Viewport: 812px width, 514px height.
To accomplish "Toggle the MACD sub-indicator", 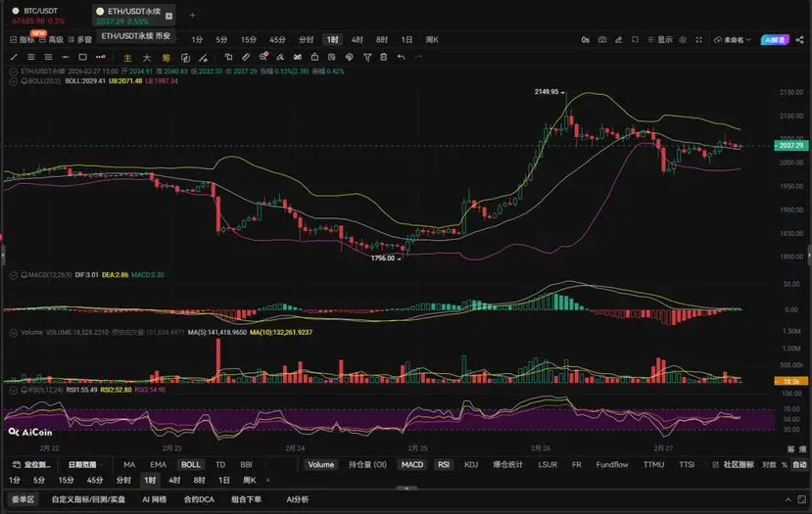I will click(412, 465).
